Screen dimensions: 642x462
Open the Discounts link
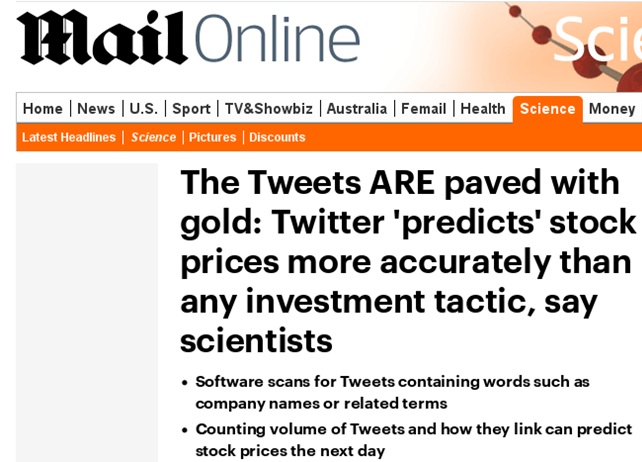point(277,137)
